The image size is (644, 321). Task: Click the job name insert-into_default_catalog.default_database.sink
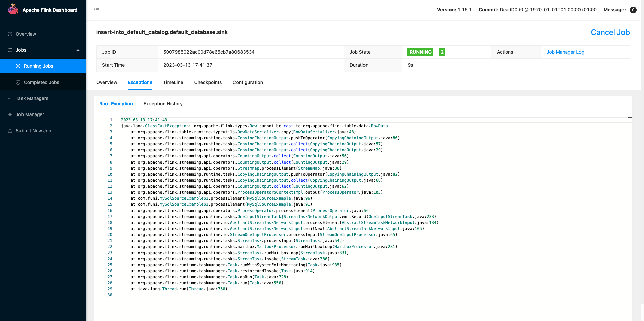pos(162,32)
